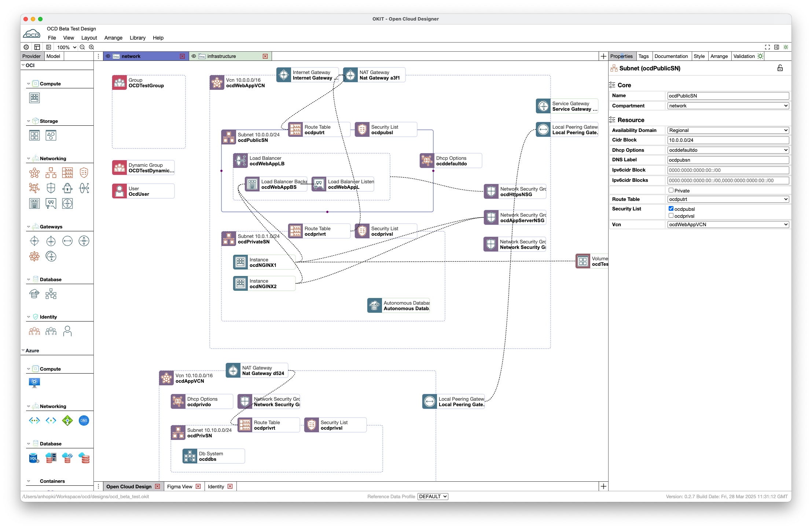Select the Security List shield palette icon

[x=84, y=173]
